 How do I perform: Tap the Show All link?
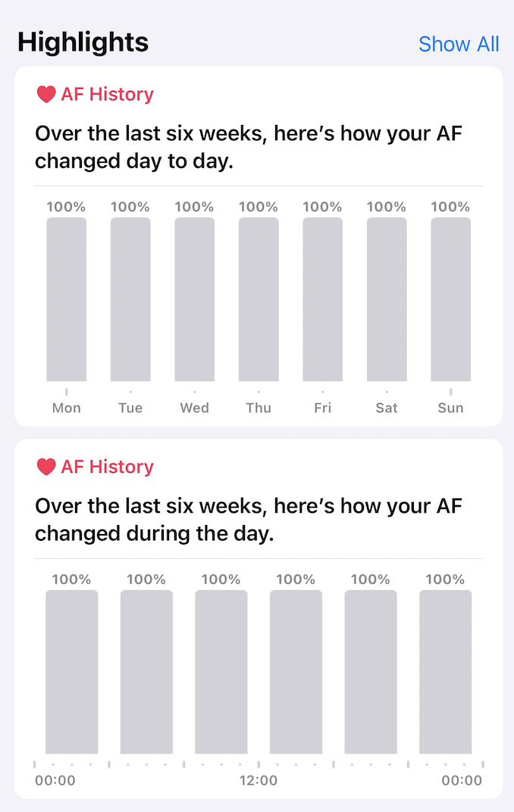[x=459, y=44]
